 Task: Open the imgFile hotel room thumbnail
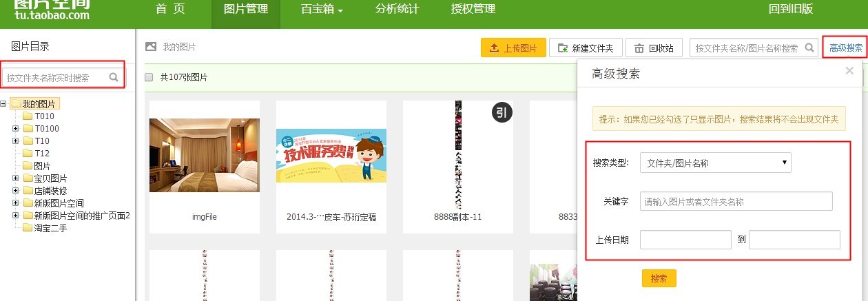[205, 155]
